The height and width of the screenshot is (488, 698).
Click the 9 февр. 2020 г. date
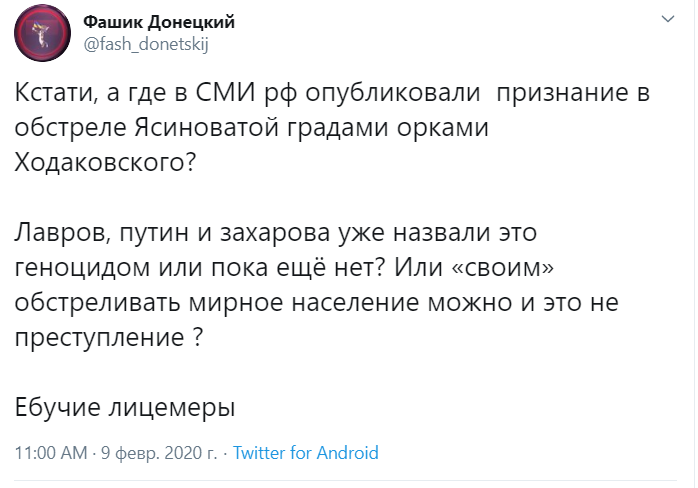pyautogui.click(x=159, y=453)
